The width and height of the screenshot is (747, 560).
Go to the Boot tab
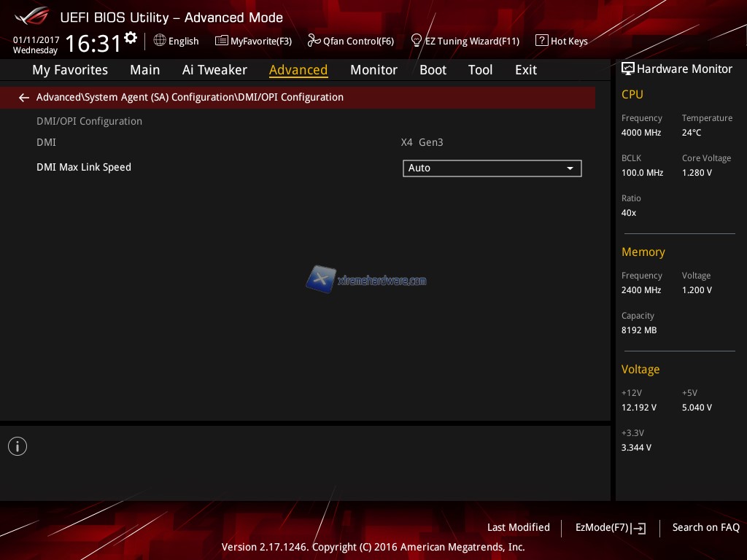(433, 70)
